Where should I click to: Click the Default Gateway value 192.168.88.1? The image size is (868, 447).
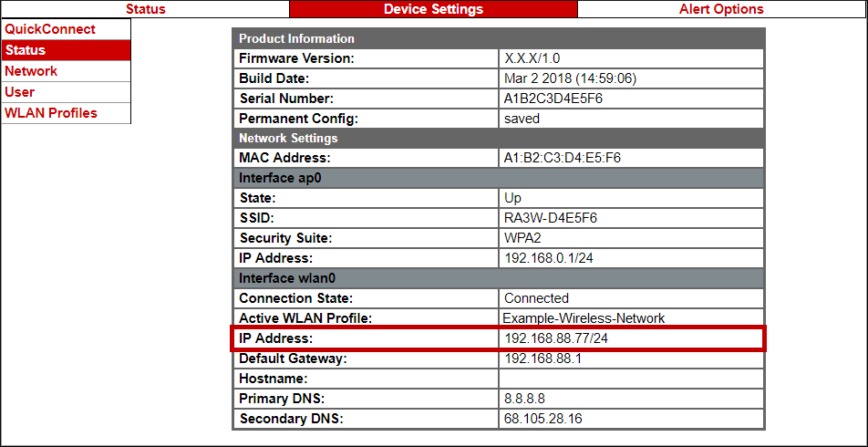tap(543, 359)
